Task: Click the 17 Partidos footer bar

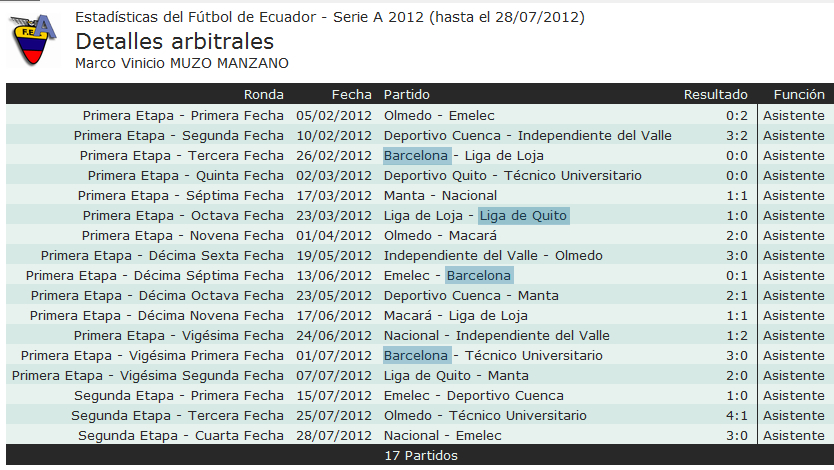Action: [420, 456]
